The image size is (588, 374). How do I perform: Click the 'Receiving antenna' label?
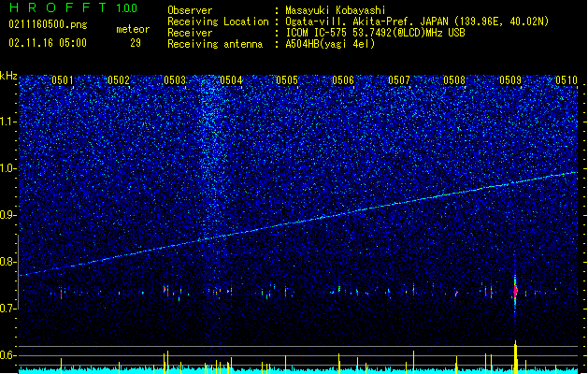coord(215,44)
